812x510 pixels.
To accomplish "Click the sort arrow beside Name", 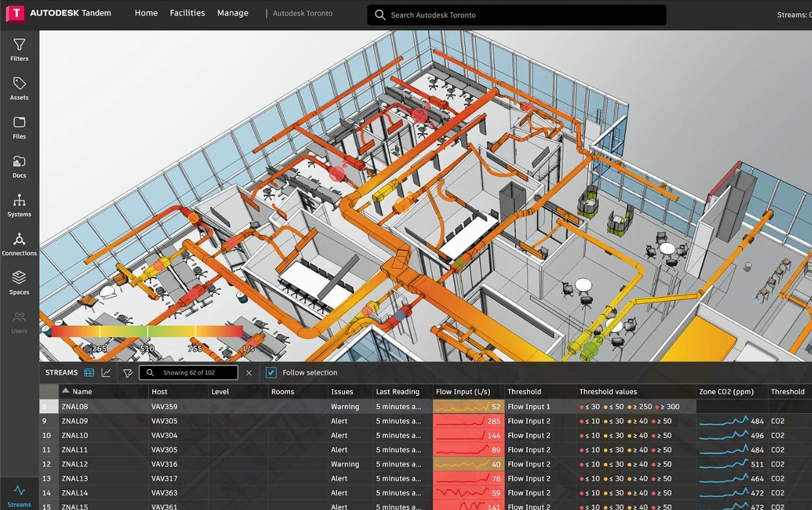I will point(65,391).
